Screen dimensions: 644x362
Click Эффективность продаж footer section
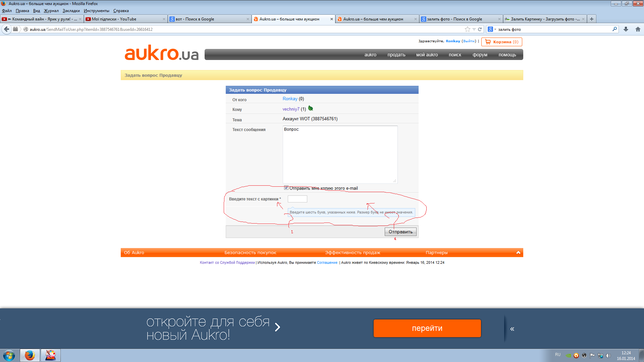(x=353, y=253)
